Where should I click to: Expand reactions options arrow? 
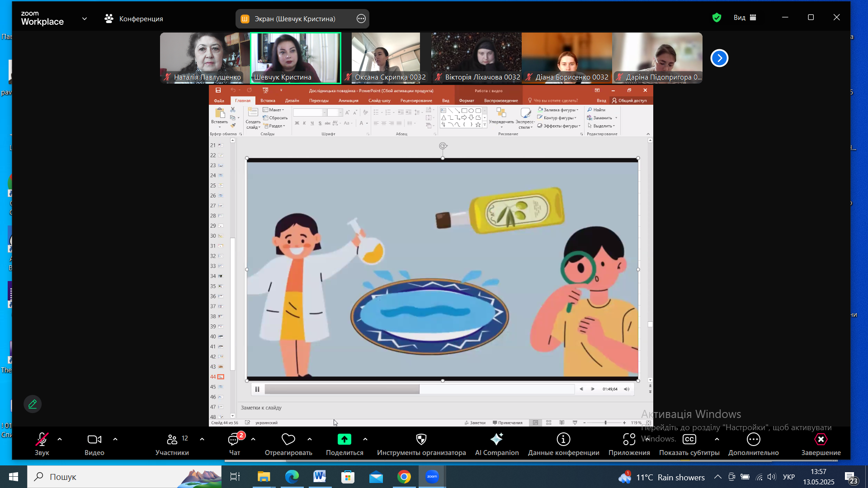click(x=310, y=439)
